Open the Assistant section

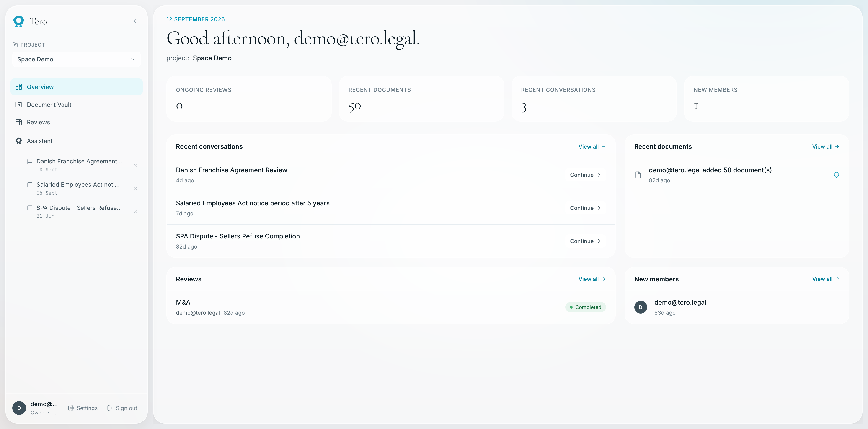point(77,141)
